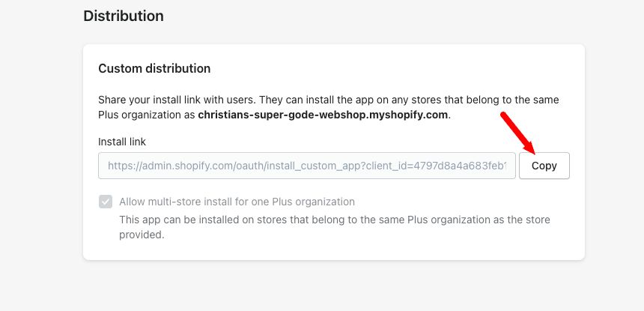Click the red arrow annotation
This screenshot has width=644, height=311.
(x=517, y=131)
